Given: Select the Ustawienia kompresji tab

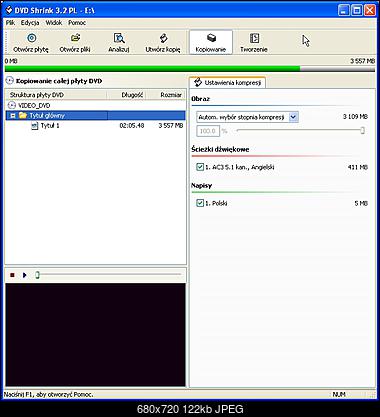Looking at the screenshot, I should 228,82.
